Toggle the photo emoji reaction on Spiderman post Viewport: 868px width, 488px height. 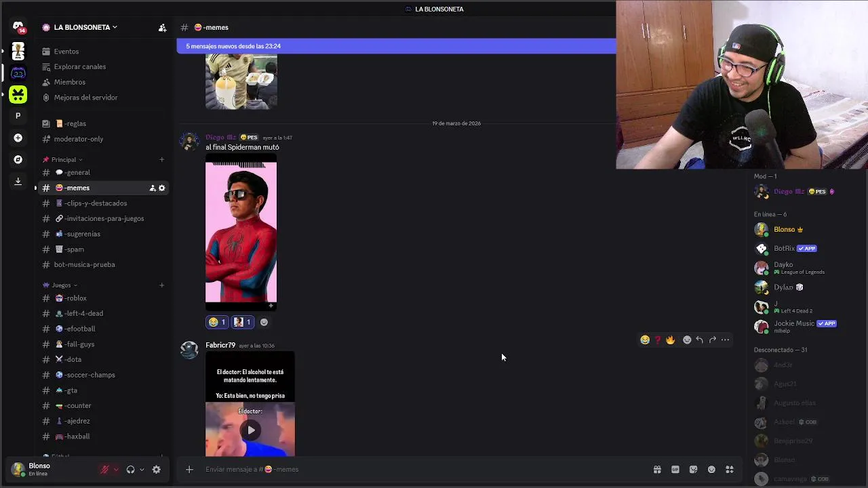[x=243, y=323]
